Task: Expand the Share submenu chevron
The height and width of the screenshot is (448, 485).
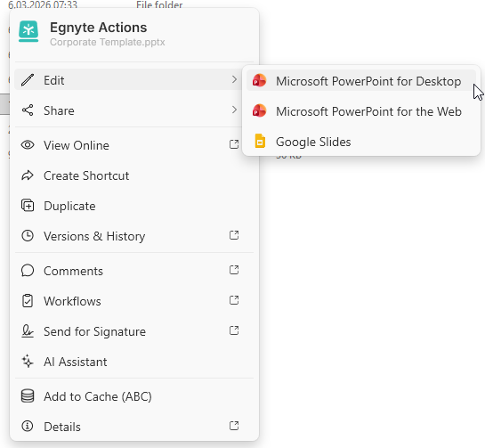Action: point(234,110)
